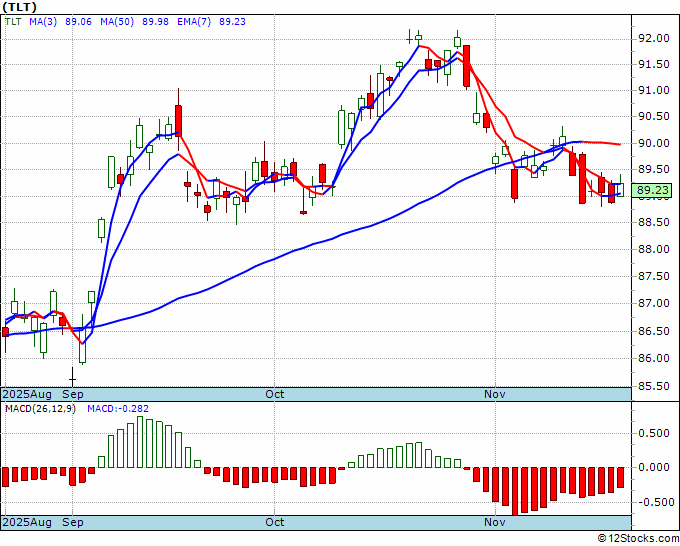This screenshot has width=680, height=546.
Task: Click the 0.000 MACD axis label
Action: (x=654, y=468)
